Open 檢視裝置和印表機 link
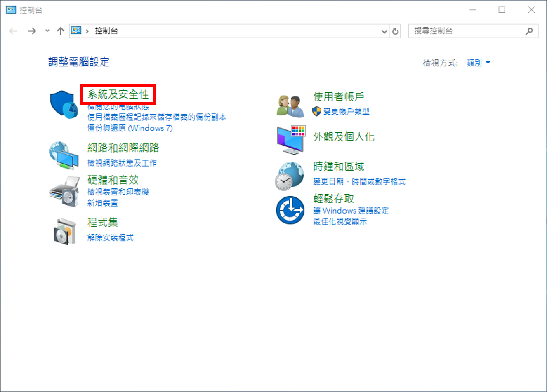This screenshot has width=547, height=392. click(x=118, y=192)
